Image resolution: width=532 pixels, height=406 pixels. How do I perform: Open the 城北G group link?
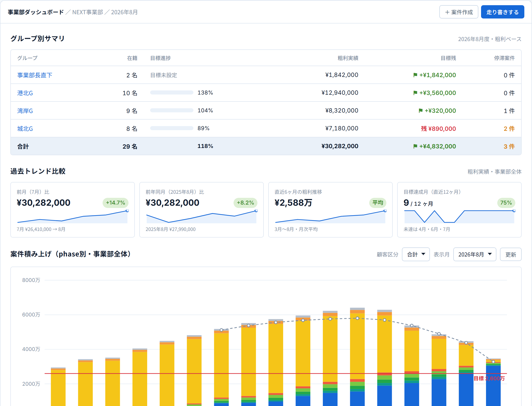(x=25, y=129)
